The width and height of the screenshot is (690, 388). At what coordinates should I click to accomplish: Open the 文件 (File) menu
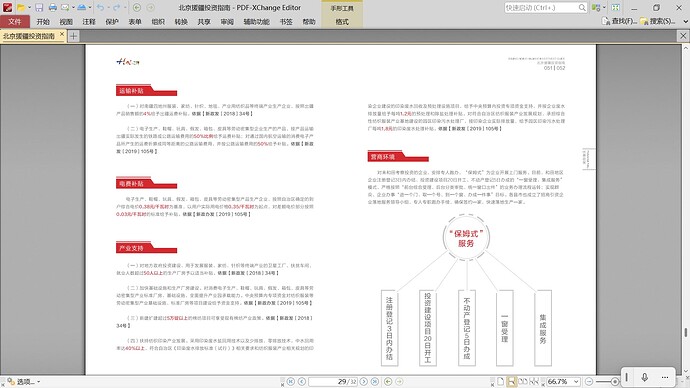click(15, 21)
